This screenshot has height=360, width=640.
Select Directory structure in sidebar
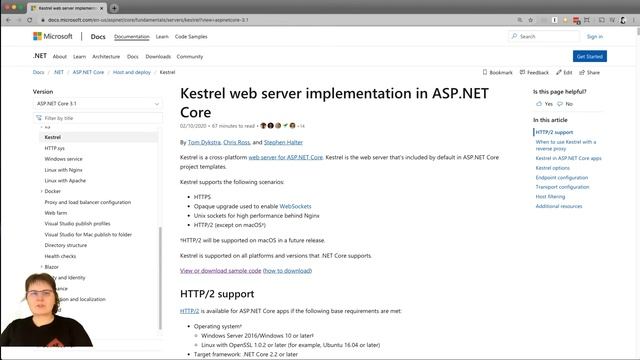[66, 245]
